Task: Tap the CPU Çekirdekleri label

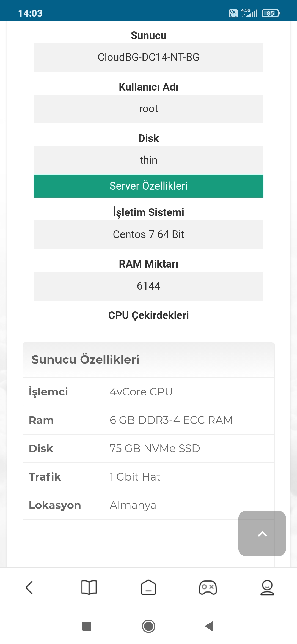Action: [x=148, y=315]
